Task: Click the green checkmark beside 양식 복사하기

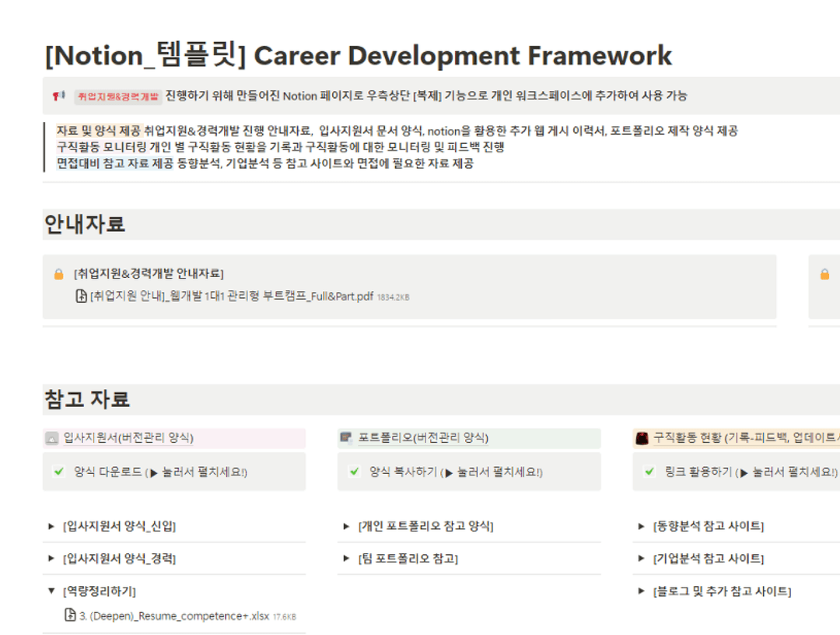Action: (x=354, y=472)
